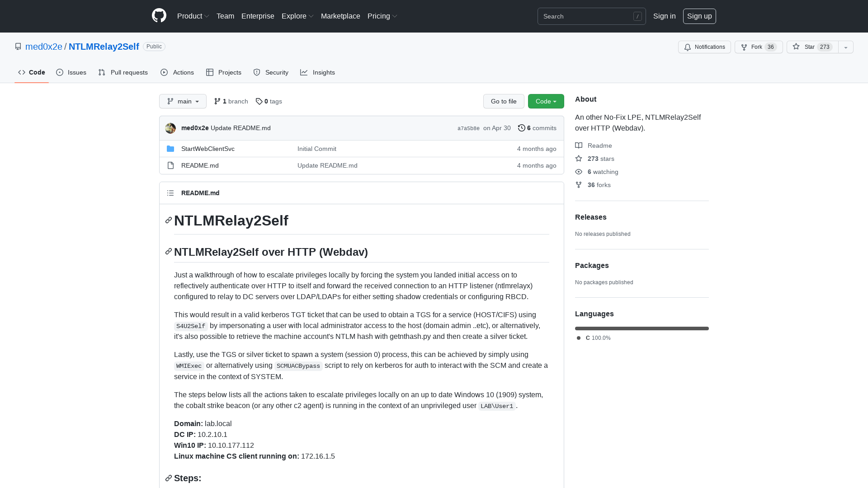
Task: Open the 36 forks link
Action: (x=593, y=185)
